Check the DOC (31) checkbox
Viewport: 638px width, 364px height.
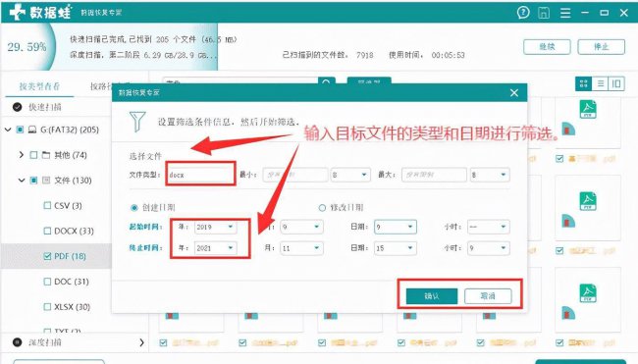[x=47, y=282]
